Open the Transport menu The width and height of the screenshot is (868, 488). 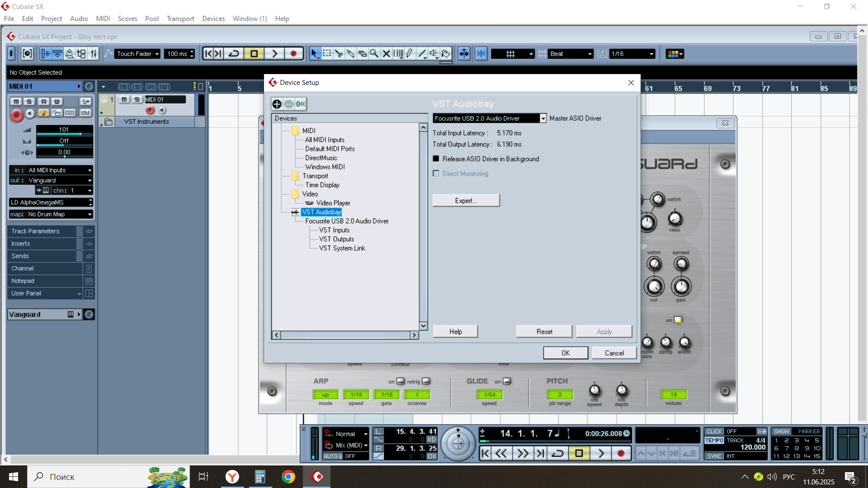coord(180,19)
